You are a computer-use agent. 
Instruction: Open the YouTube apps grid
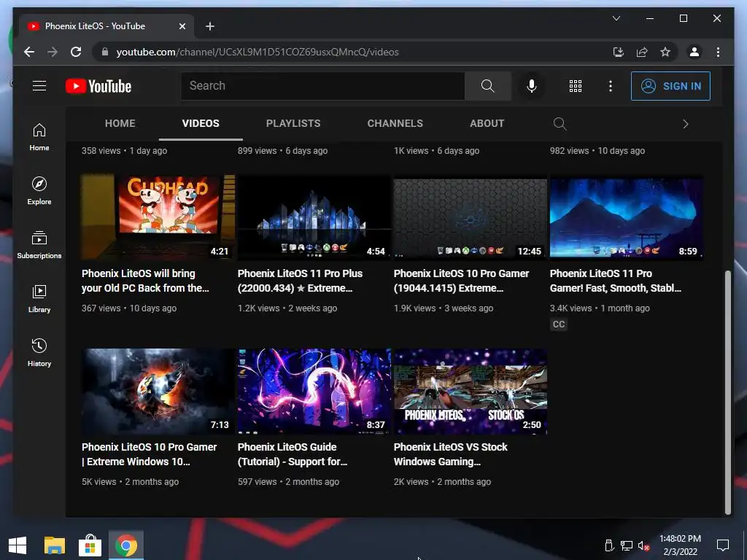tap(576, 86)
